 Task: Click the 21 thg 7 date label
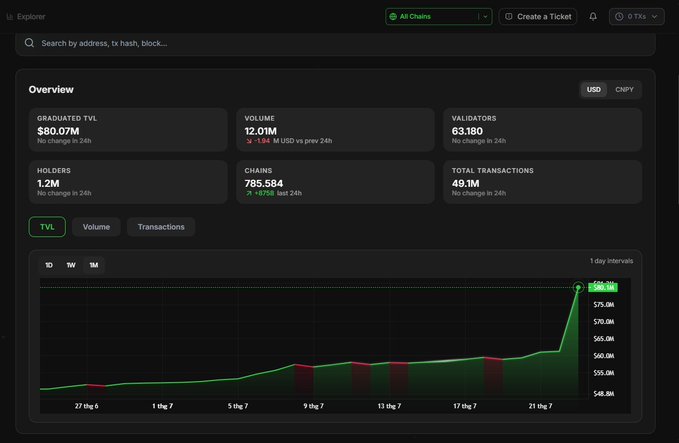(540, 406)
